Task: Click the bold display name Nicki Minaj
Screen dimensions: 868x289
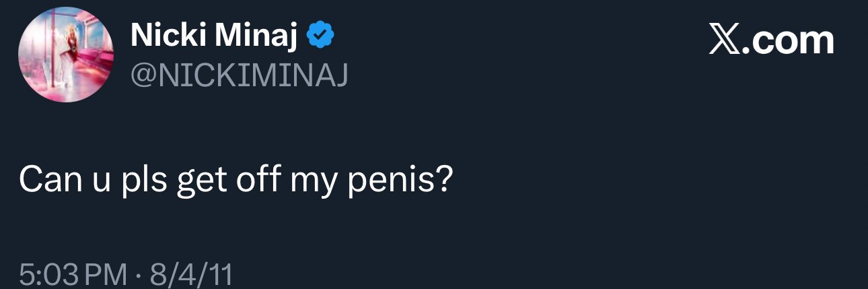Action: click(x=213, y=36)
